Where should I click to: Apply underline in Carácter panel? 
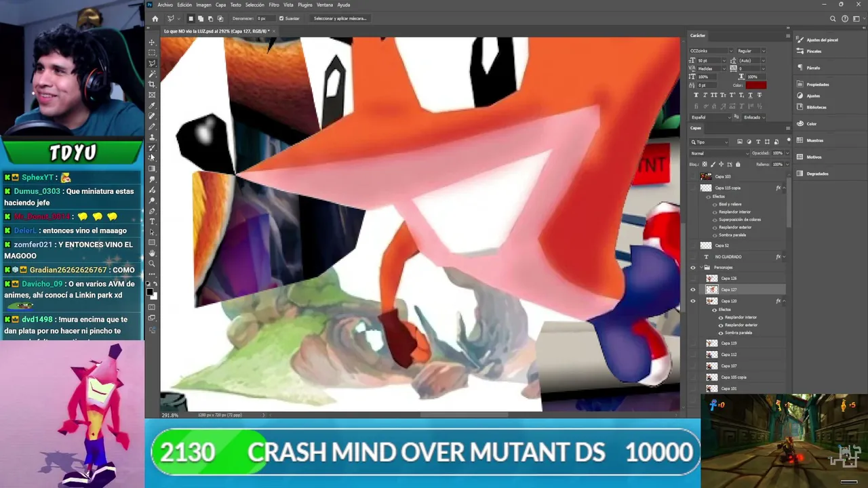[750, 95]
